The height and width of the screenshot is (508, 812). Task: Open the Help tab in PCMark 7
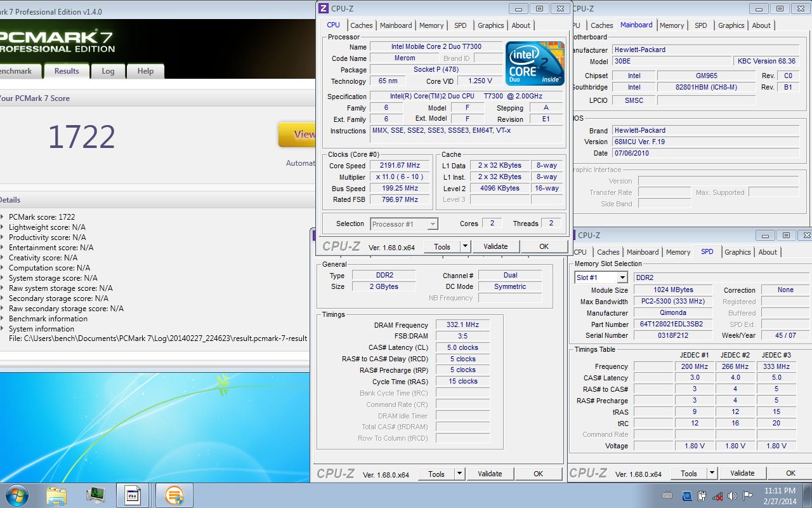click(145, 71)
